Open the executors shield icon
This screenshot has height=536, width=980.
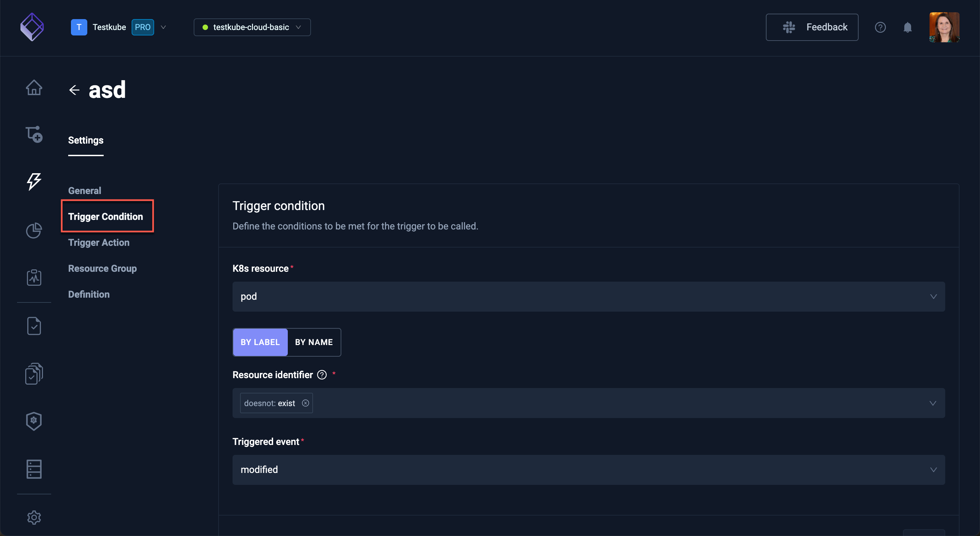pos(34,421)
